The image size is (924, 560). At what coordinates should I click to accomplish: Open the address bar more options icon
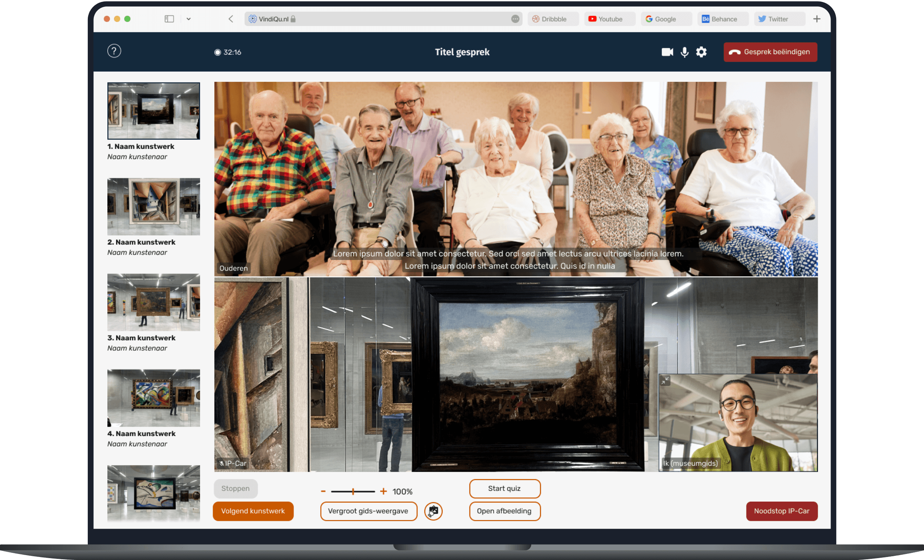click(515, 19)
